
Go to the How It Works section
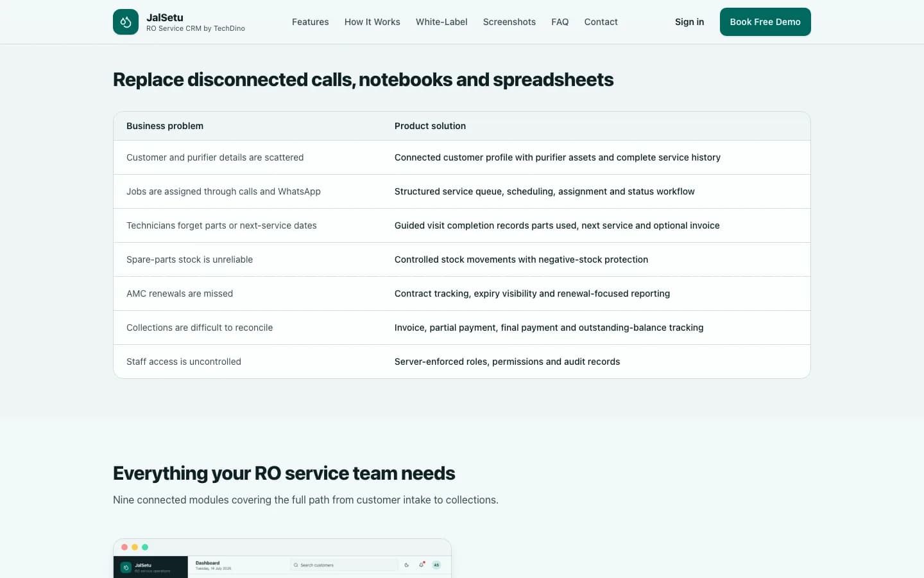[x=372, y=22]
